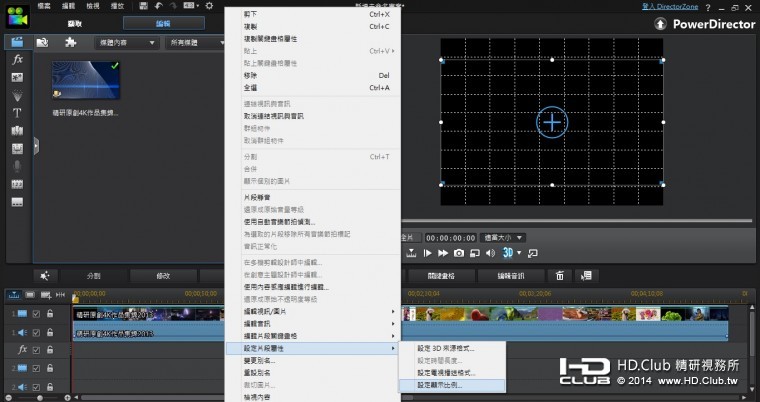
Task: Click the undo arrow in top toolbar
Action: point(158,6)
